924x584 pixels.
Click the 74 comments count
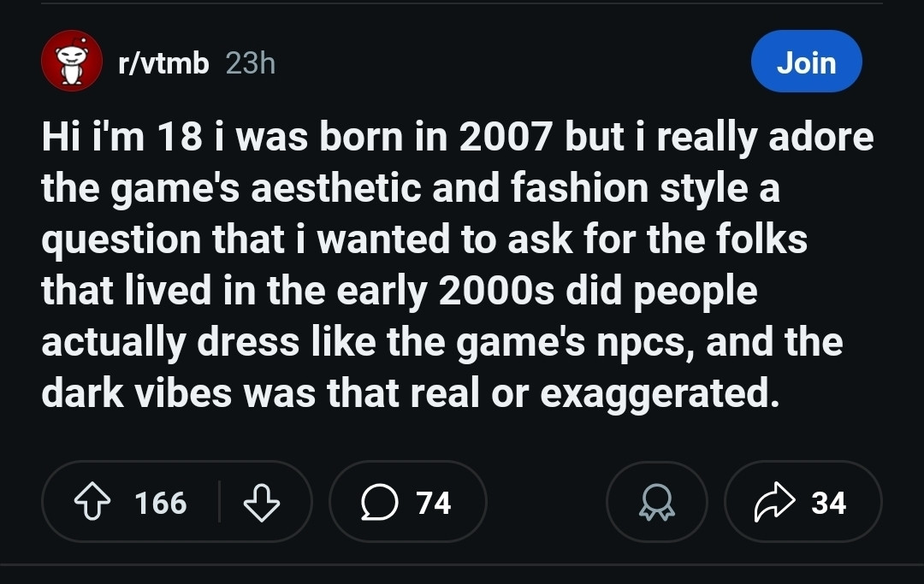[x=433, y=503]
